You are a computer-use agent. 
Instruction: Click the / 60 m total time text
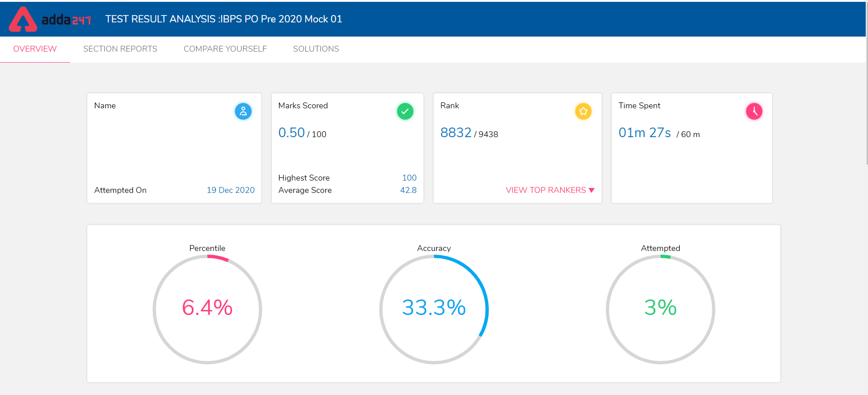coord(688,134)
